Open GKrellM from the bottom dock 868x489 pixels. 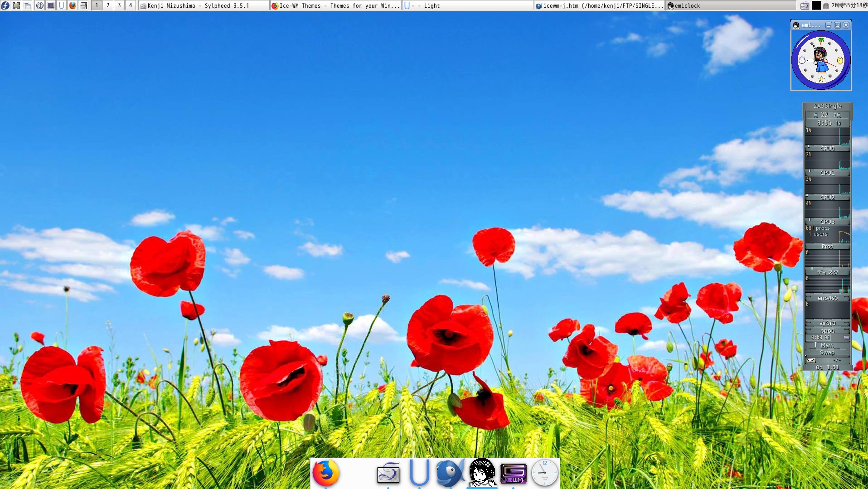(513, 474)
